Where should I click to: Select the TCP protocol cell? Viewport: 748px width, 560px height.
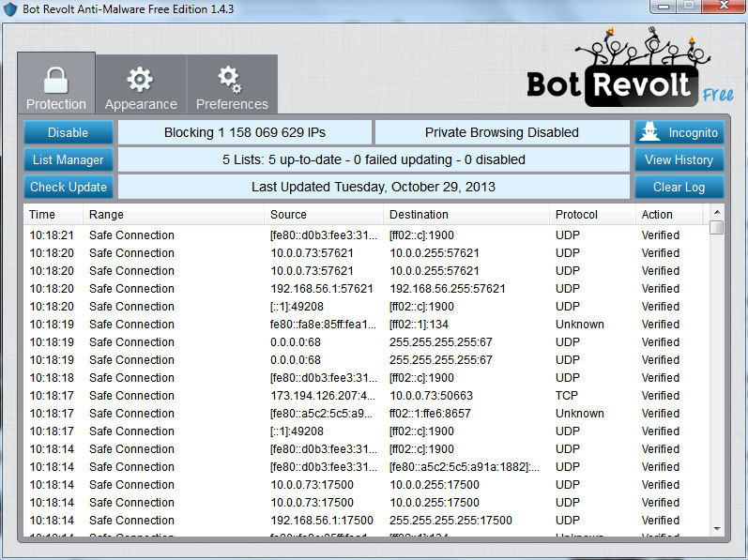point(566,396)
